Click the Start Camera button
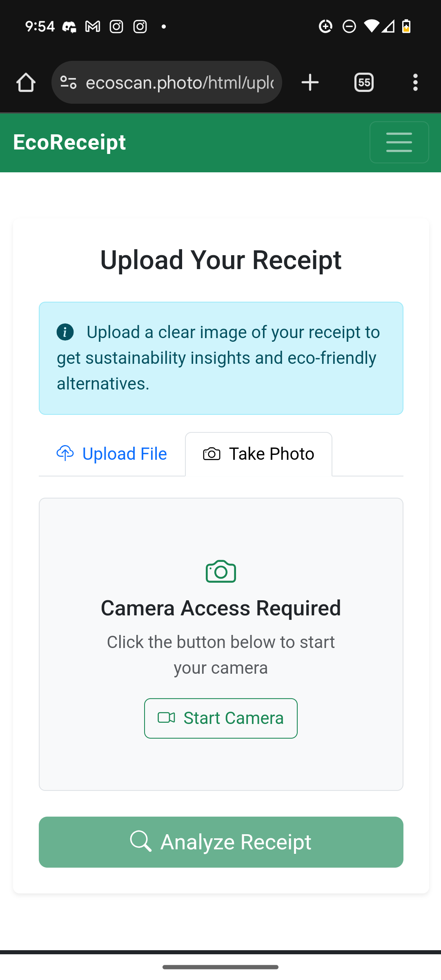The image size is (441, 980). coord(220,718)
